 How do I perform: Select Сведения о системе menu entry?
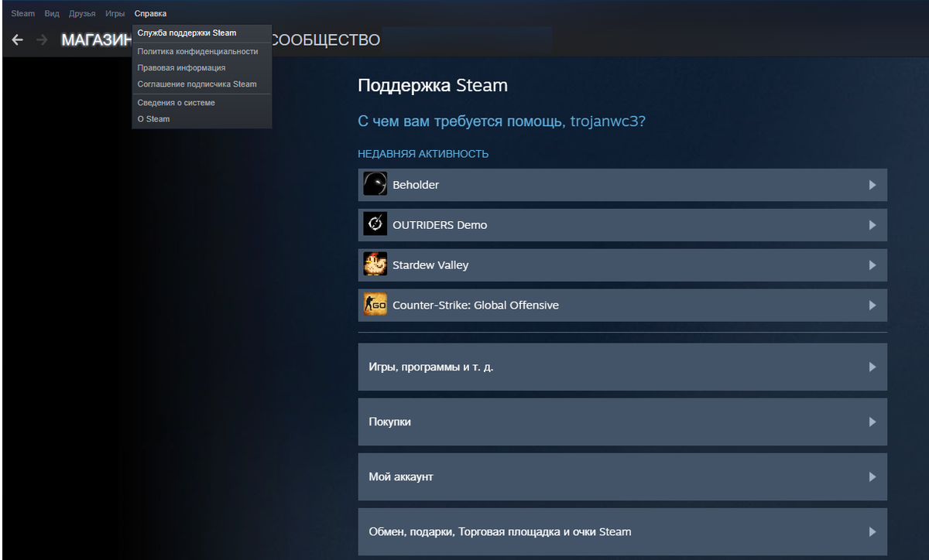(202, 103)
